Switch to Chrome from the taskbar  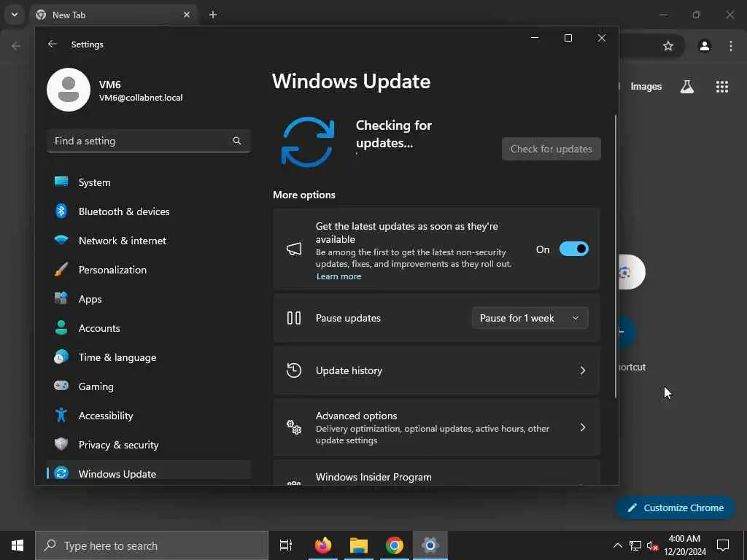[395, 545]
